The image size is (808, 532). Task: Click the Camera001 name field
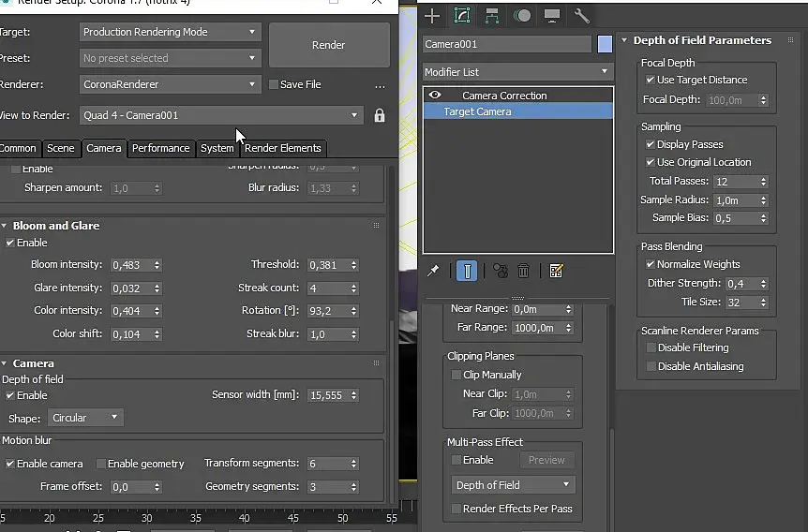point(507,44)
